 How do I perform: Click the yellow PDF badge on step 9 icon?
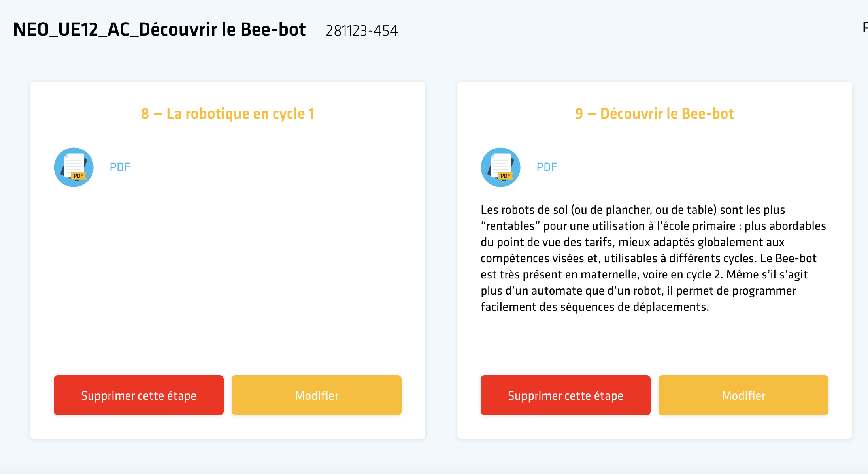(506, 176)
